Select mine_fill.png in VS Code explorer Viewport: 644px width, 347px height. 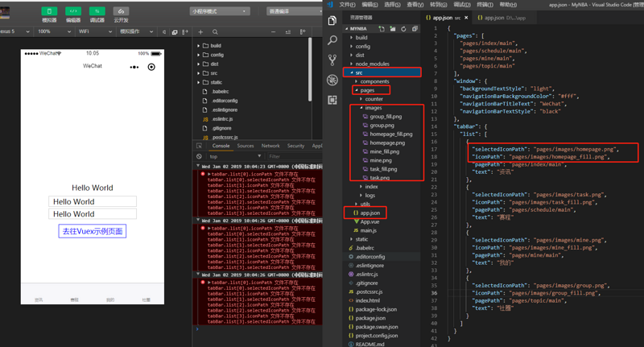coord(385,151)
